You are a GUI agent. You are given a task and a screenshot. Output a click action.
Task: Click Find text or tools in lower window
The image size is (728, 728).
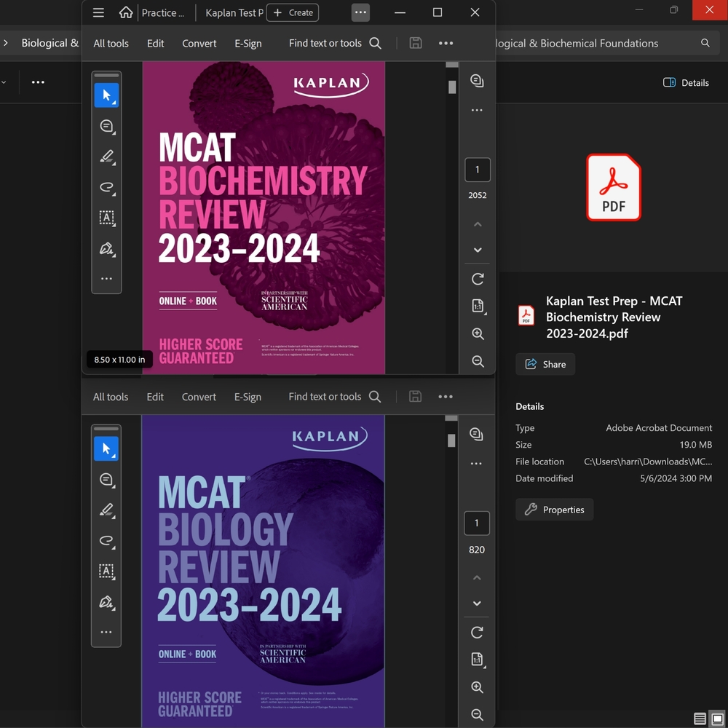(334, 397)
